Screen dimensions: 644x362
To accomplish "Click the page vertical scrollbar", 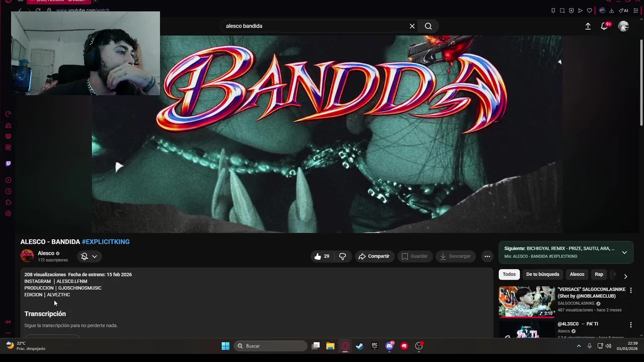I will click(x=641, y=83).
